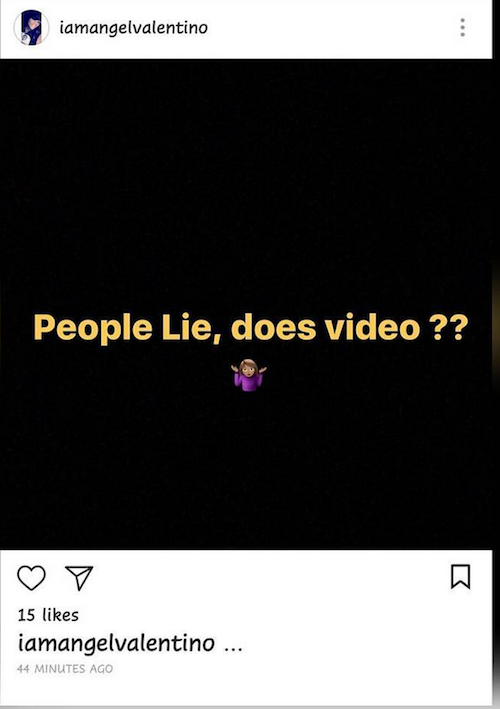Like the post with the heart icon
The height and width of the screenshot is (709, 500).
[x=31, y=577]
